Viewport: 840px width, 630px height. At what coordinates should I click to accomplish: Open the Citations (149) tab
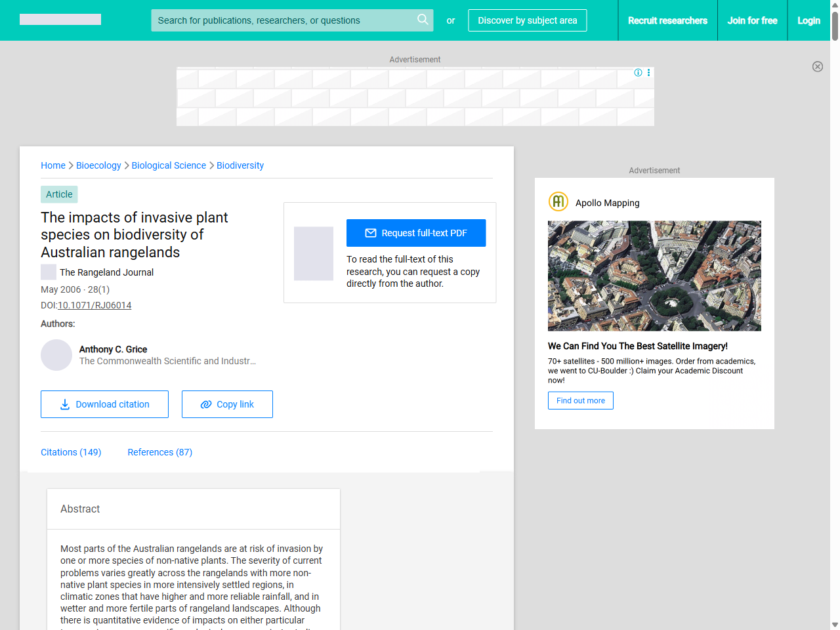point(71,452)
